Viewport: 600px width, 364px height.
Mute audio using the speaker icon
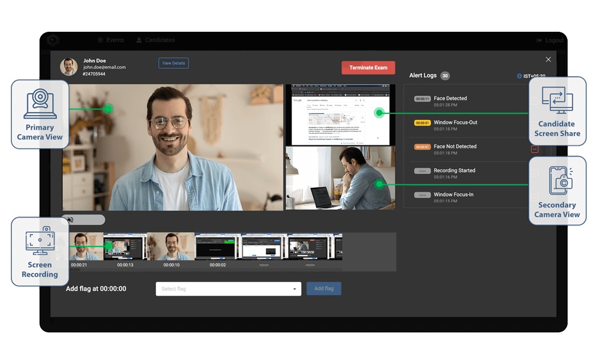point(70,220)
